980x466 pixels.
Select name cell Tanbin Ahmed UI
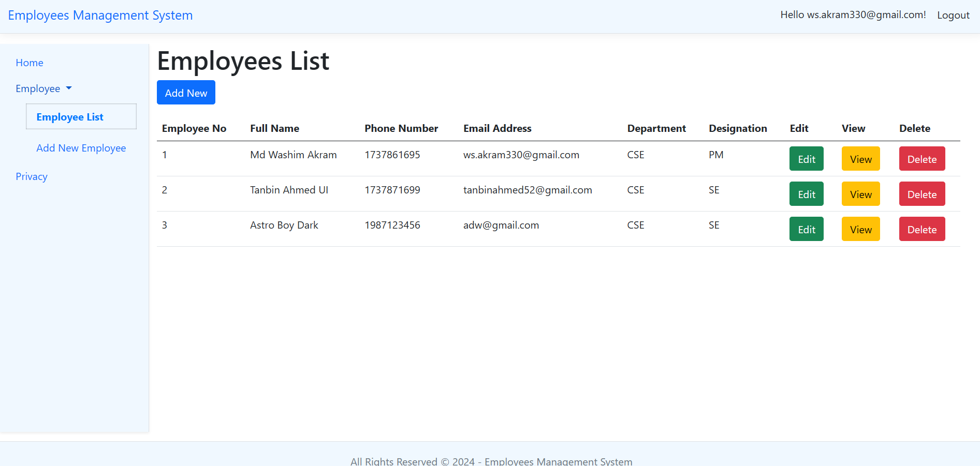(x=289, y=190)
